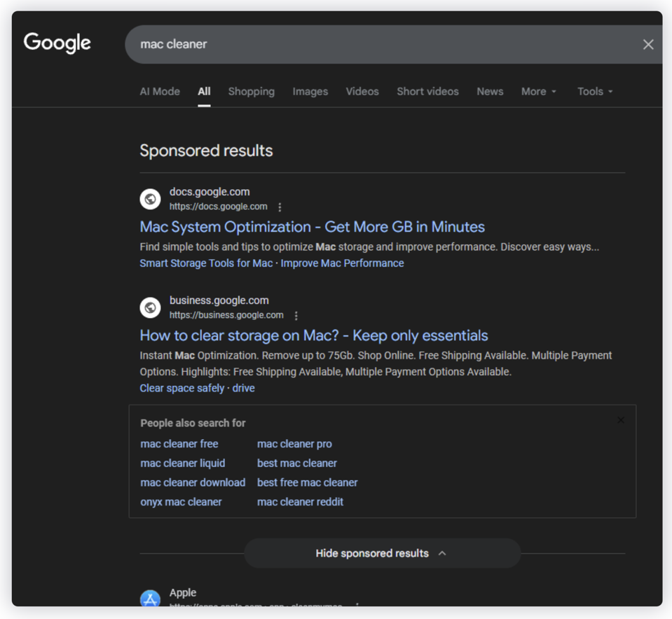The width and height of the screenshot is (672, 619).
Task: Switch to the AI Mode tab
Action: tap(159, 91)
